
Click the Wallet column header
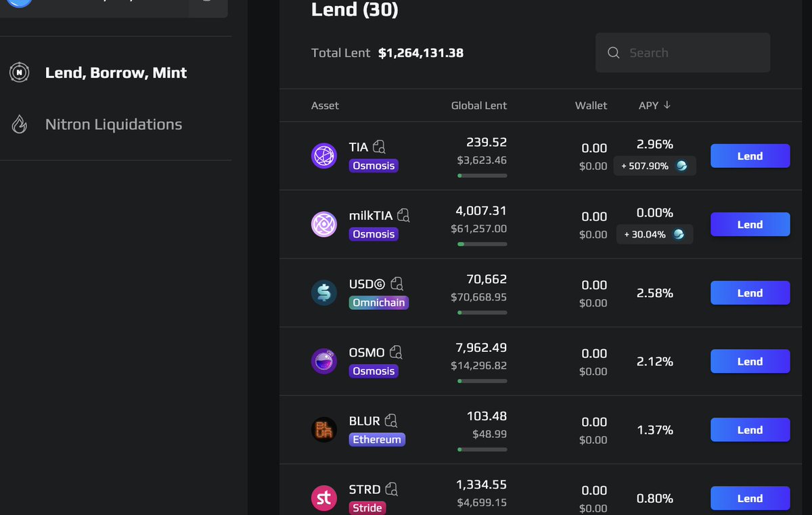591,106
